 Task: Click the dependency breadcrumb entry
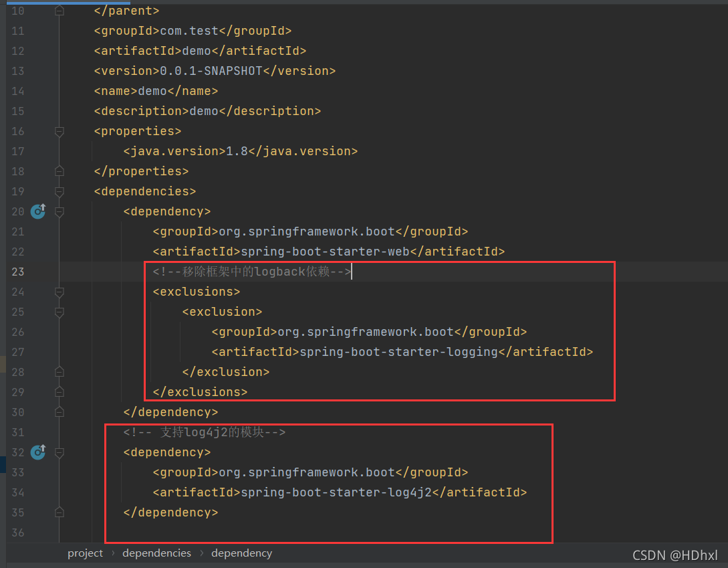[241, 553]
